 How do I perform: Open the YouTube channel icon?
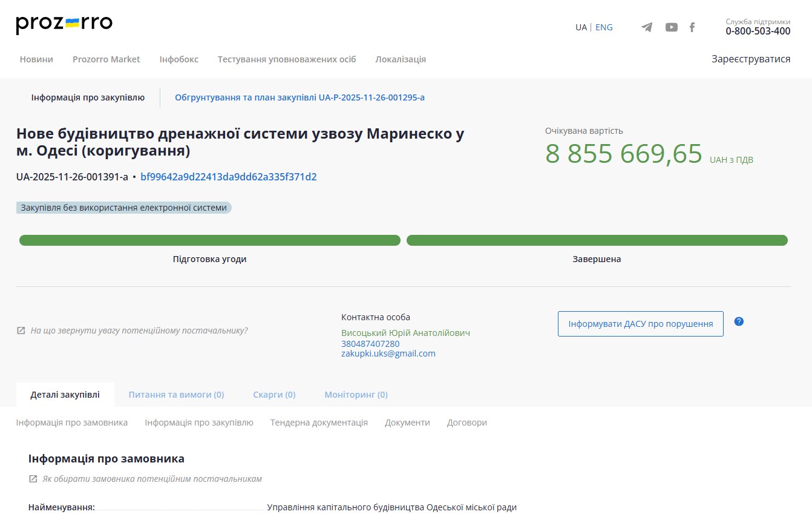click(671, 27)
